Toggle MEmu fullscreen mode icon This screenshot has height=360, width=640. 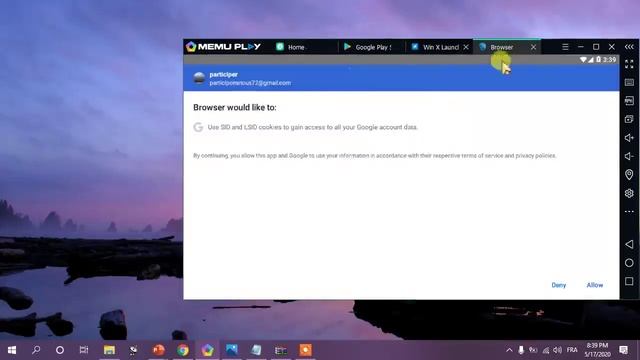click(629, 64)
